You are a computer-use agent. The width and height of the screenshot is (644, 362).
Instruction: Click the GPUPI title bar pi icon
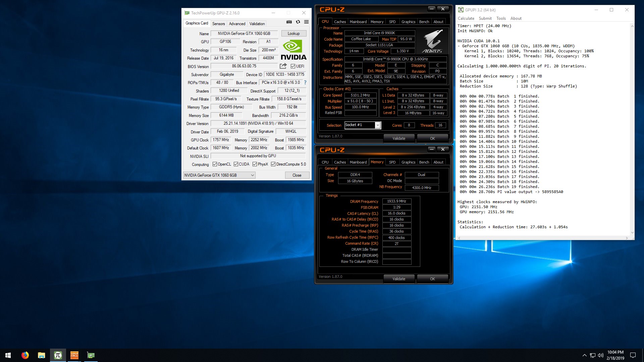point(461,10)
